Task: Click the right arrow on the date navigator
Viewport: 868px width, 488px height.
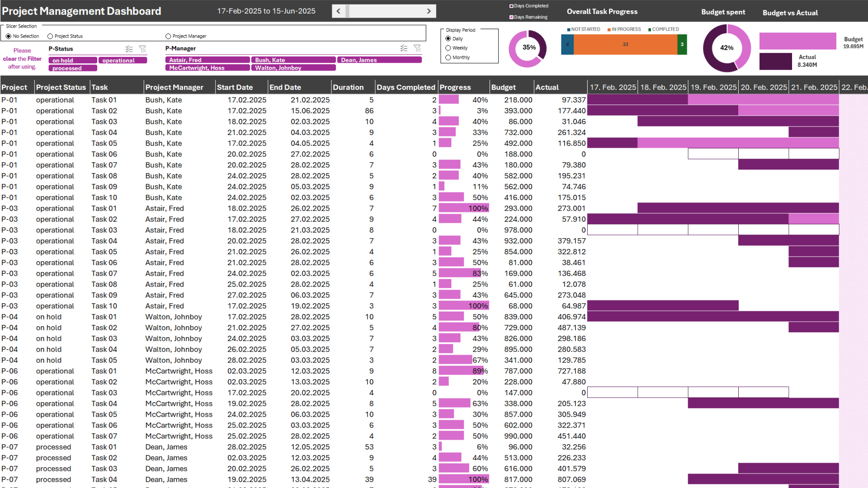Action: coord(429,11)
